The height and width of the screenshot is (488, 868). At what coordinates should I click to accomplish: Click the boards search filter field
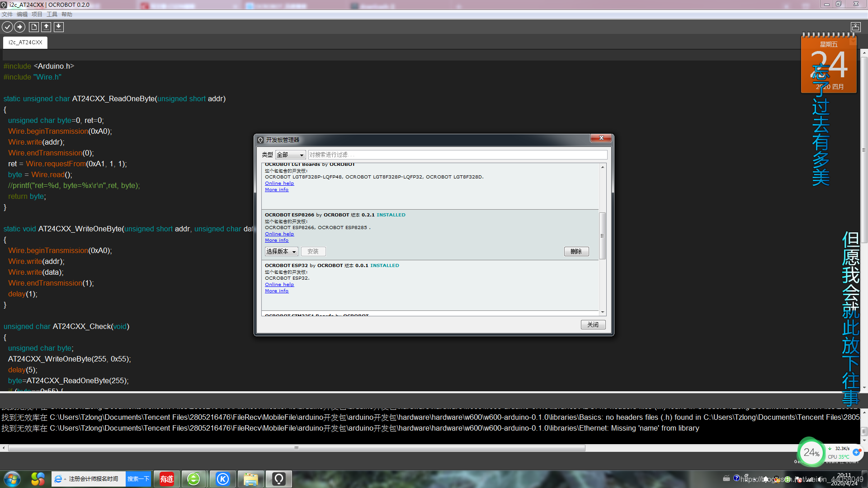[457, 155]
